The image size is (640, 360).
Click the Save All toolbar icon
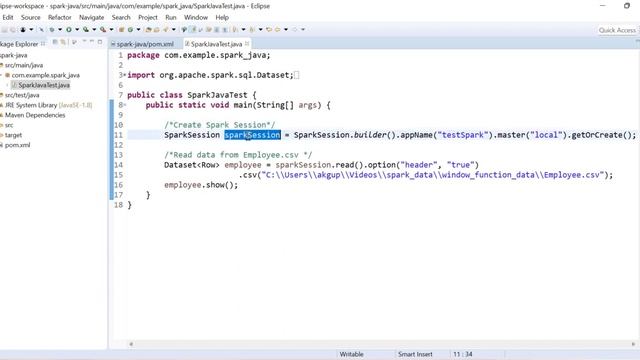pyautogui.click(x=13, y=30)
